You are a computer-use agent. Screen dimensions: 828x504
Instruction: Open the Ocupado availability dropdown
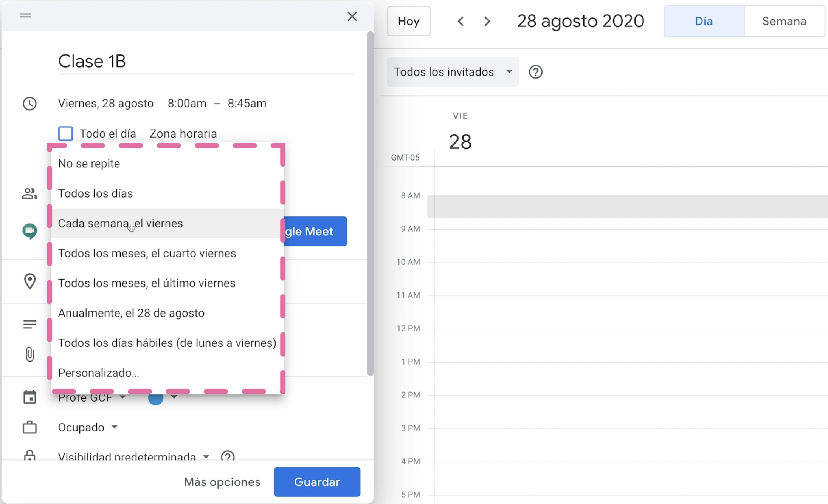tap(88, 427)
